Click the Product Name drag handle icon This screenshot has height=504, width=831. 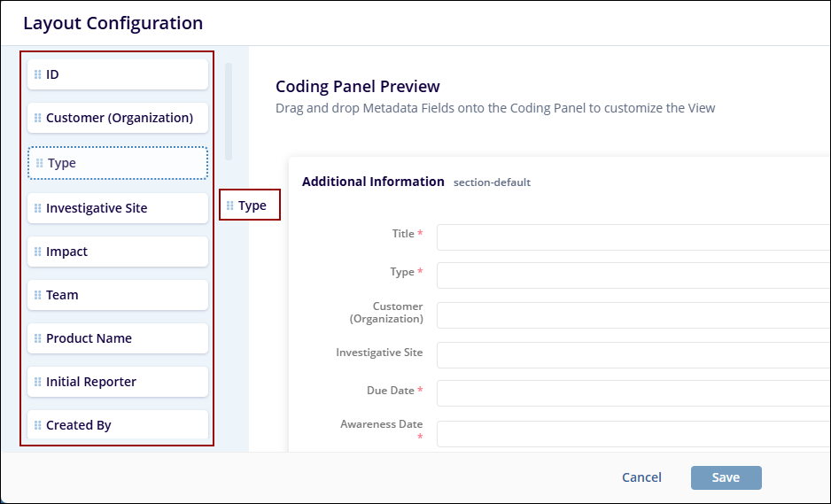point(38,338)
